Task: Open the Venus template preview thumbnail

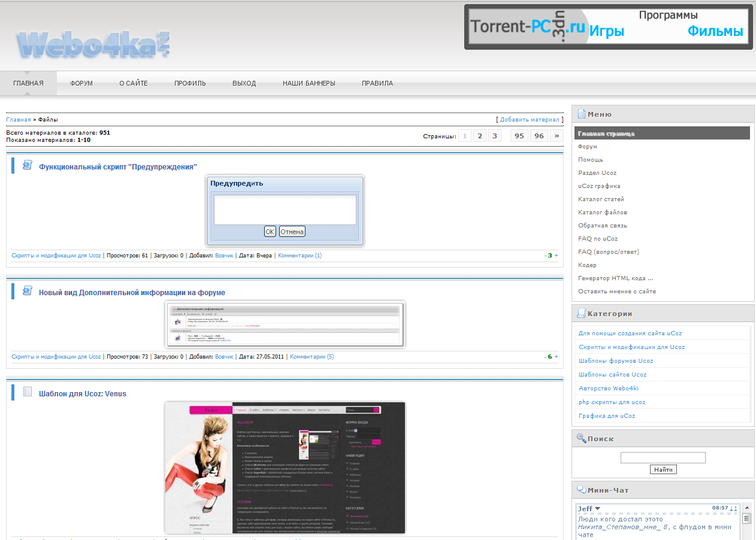Action: (x=285, y=468)
